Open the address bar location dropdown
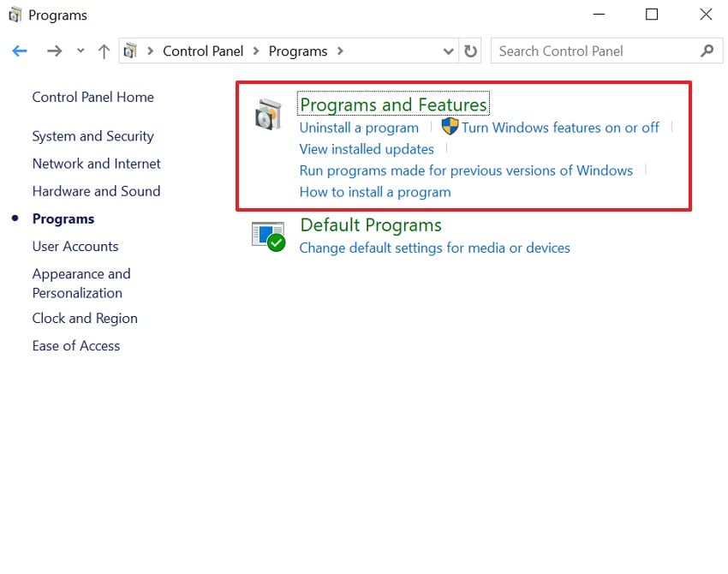728x574 pixels. point(448,51)
